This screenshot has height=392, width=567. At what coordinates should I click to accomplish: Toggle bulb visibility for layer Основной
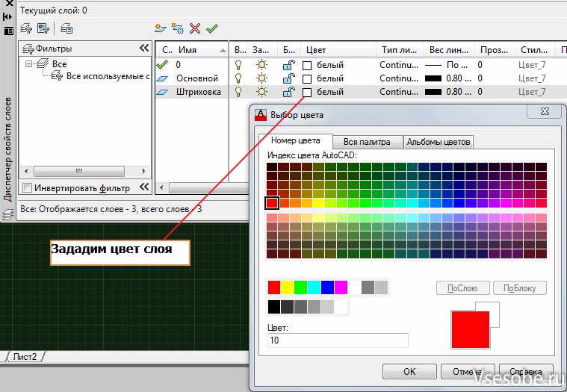238,78
